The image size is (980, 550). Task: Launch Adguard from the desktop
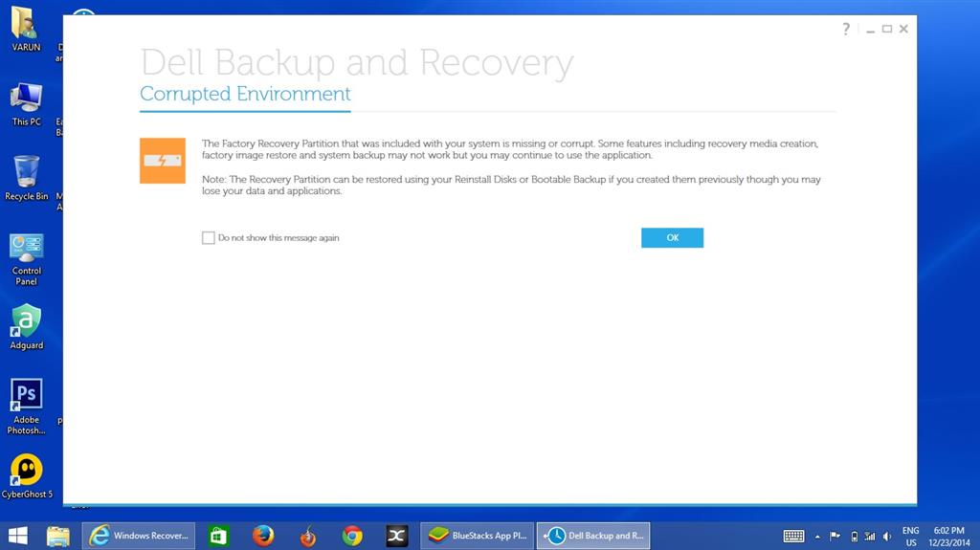point(26,326)
